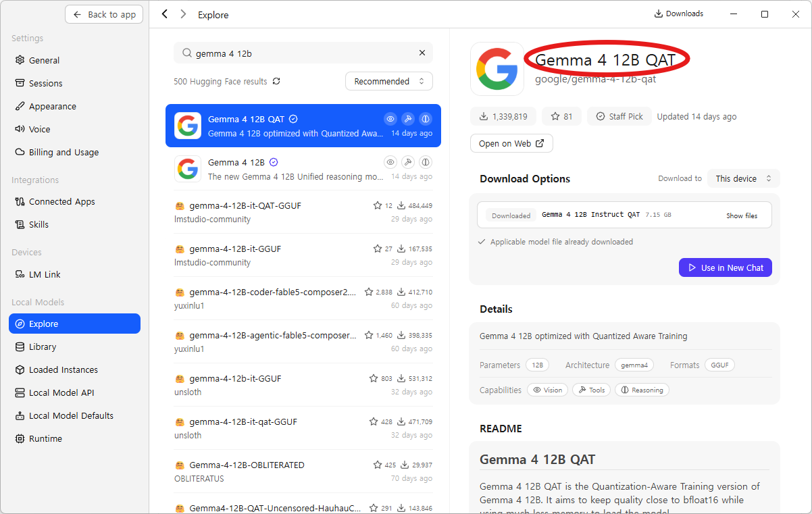Image resolution: width=812 pixels, height=514 pixels.
Task: Select Explore in sidebar
Action: click(x=74, y=324)
